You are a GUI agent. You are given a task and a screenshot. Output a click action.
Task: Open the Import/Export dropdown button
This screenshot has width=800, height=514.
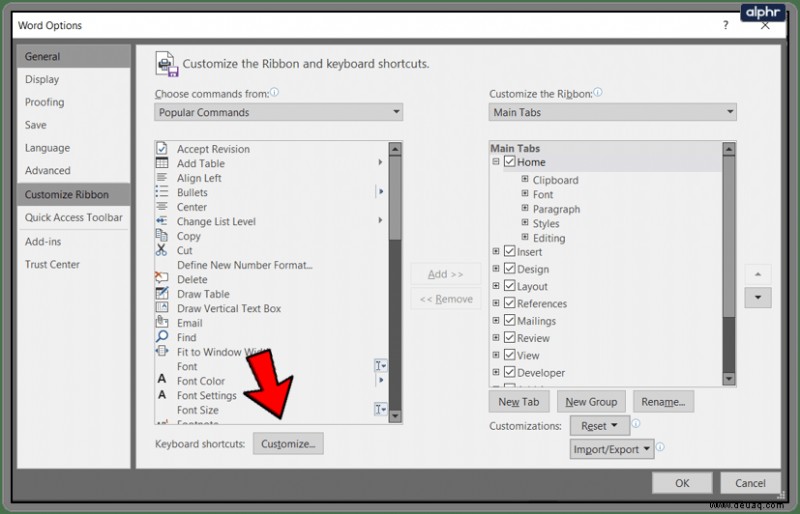612,449
